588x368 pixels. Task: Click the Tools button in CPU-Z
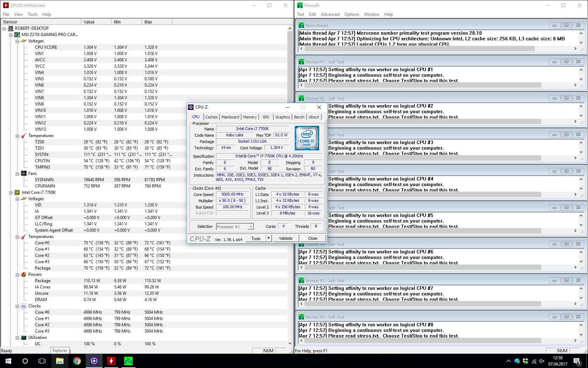[x=256, y=238]
